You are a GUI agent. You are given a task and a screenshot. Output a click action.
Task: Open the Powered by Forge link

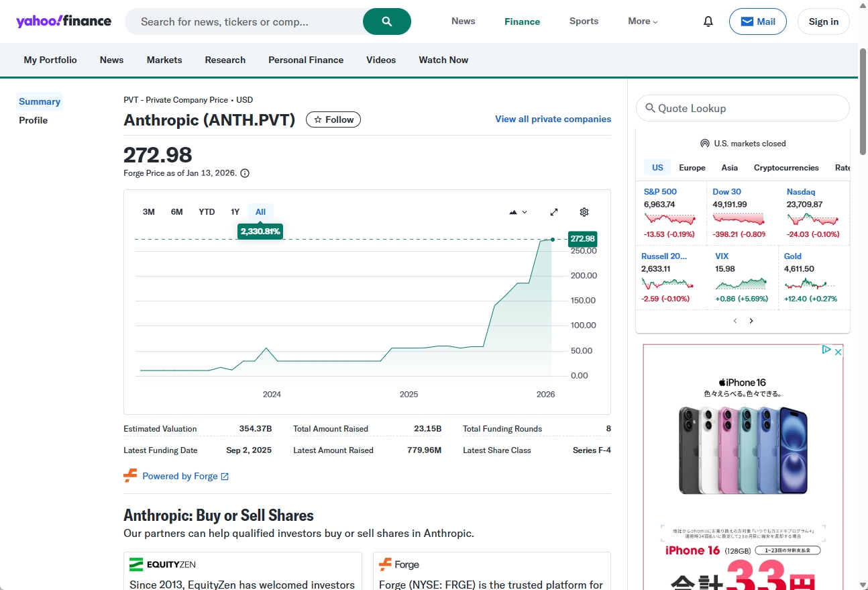[186, 476]
